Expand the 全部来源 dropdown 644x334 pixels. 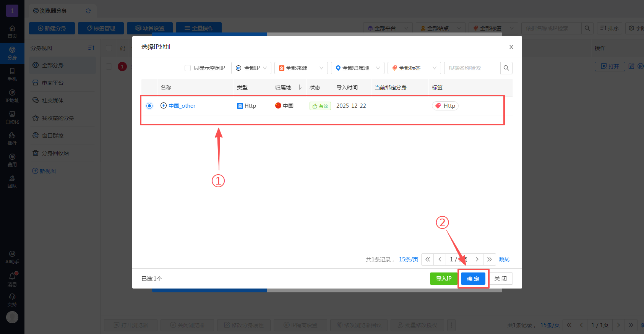301,68
